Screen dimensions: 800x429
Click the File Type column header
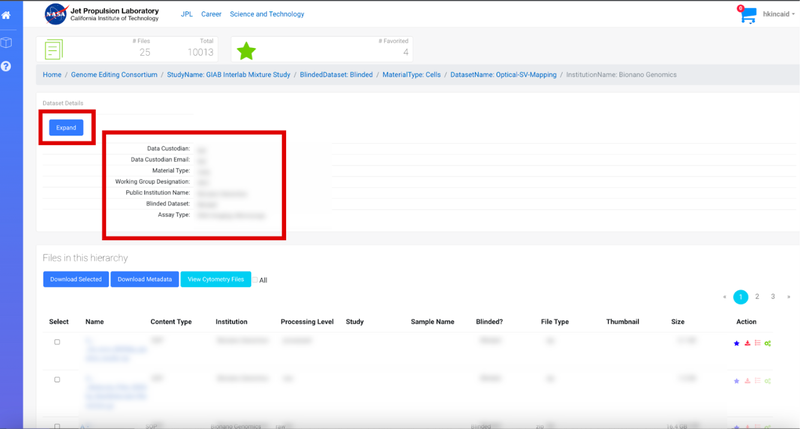[555, 322]
